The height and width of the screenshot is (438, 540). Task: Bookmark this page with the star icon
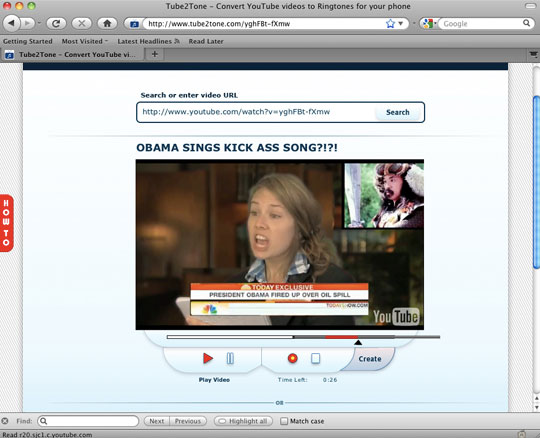[390, 23]
